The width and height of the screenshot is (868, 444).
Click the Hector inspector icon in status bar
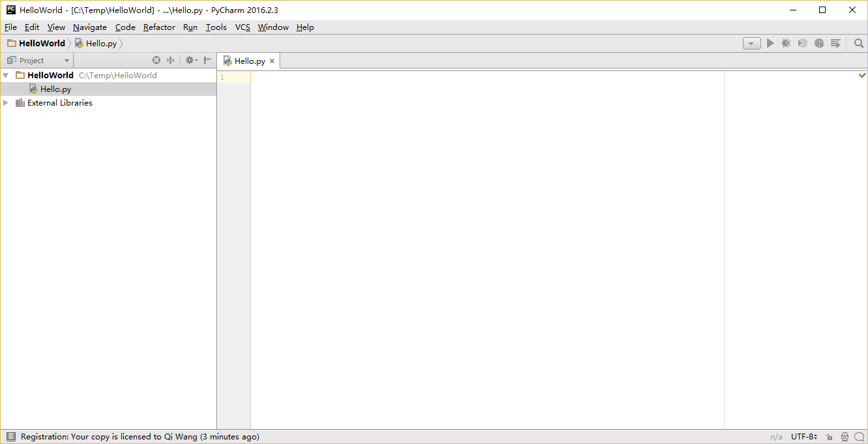pyautogui.click(x=845, y=437)
